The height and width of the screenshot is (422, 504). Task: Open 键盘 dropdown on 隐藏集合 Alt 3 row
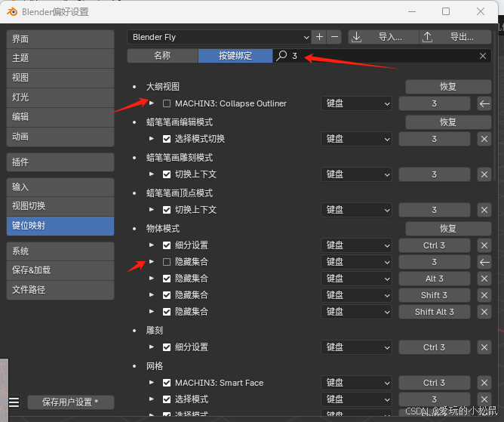pyautogui.click(x=356, y=279)
